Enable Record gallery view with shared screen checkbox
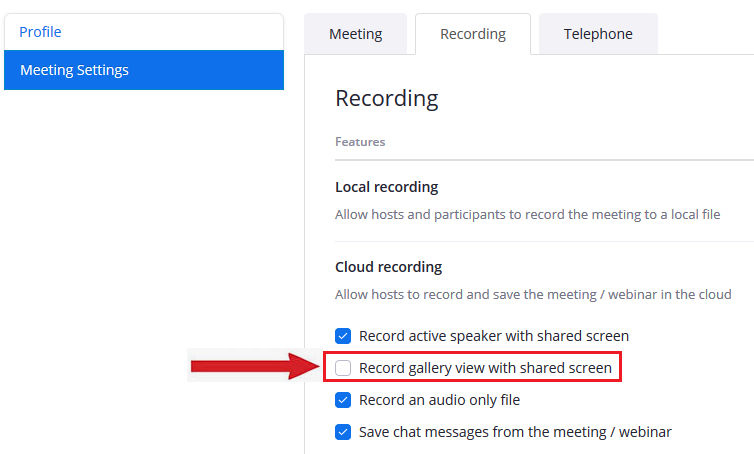 point(343,368)
